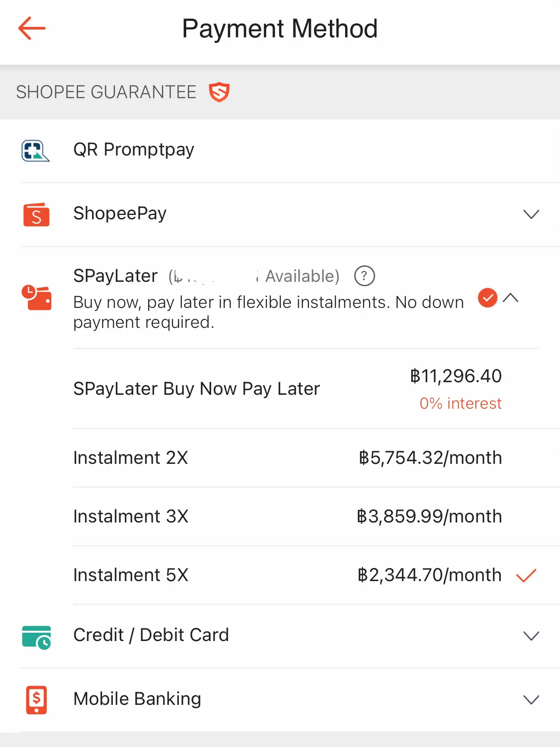Screen dimensions: 560x747
Task: Expand the ShopeePay options chevron
Action: (531, 215)
